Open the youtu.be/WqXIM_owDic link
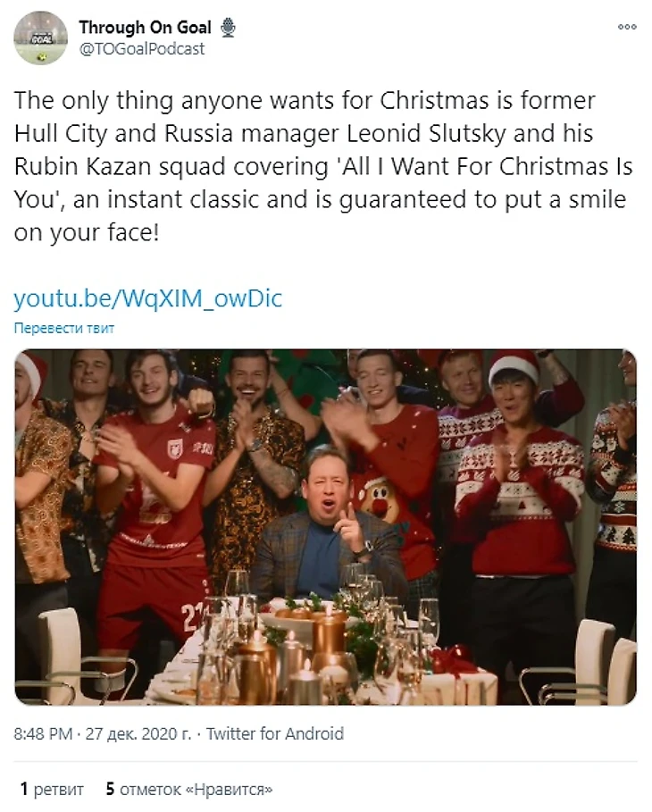 148,298
